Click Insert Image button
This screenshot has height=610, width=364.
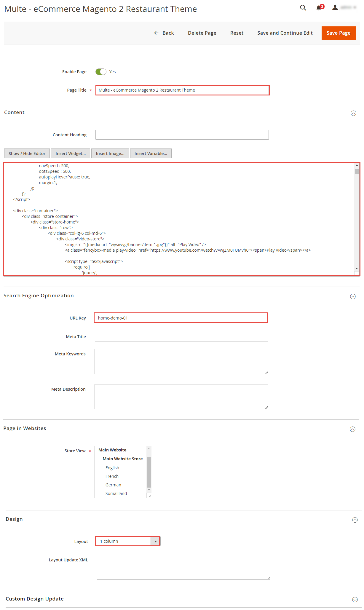pyautogui.click(x=110, y=154)
